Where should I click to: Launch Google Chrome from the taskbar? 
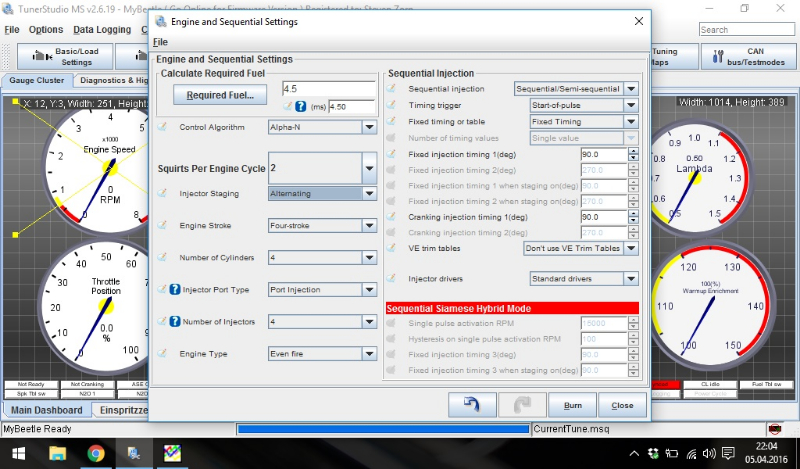[96, 453]
